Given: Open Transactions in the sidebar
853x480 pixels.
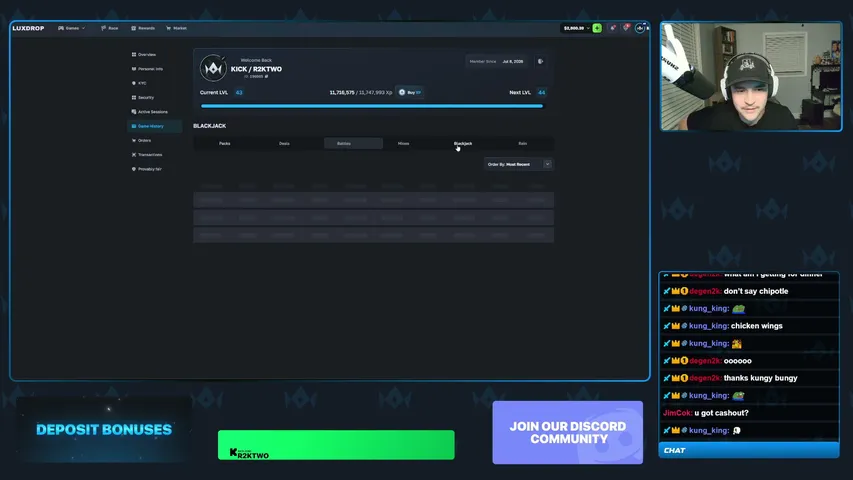Looking at the screenshot, I should [147, 155].
